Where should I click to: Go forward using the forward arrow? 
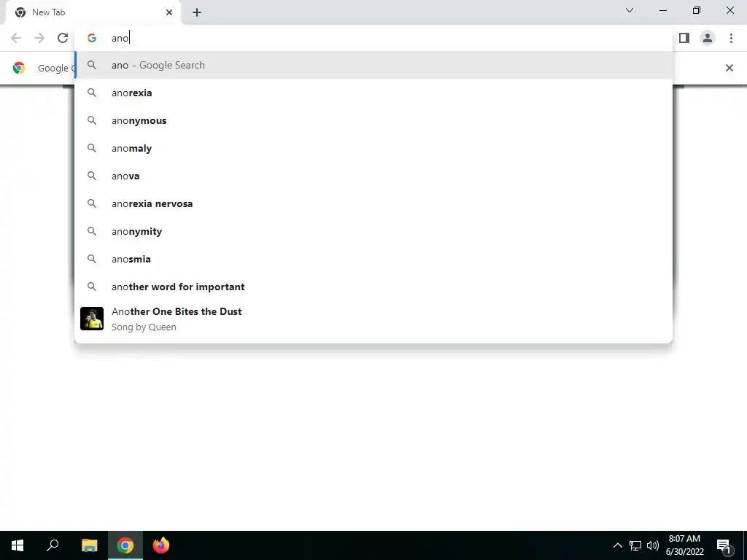(39, 38)
